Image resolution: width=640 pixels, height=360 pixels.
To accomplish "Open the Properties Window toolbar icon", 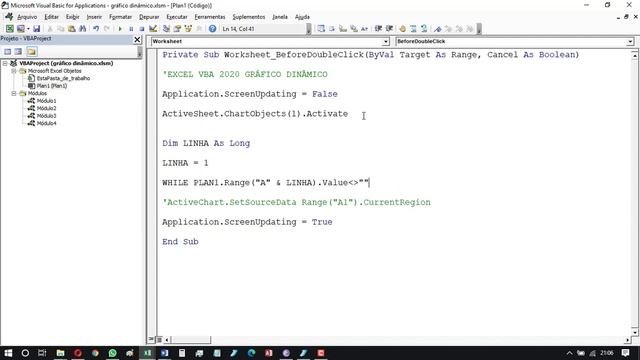I will point(177,29).
